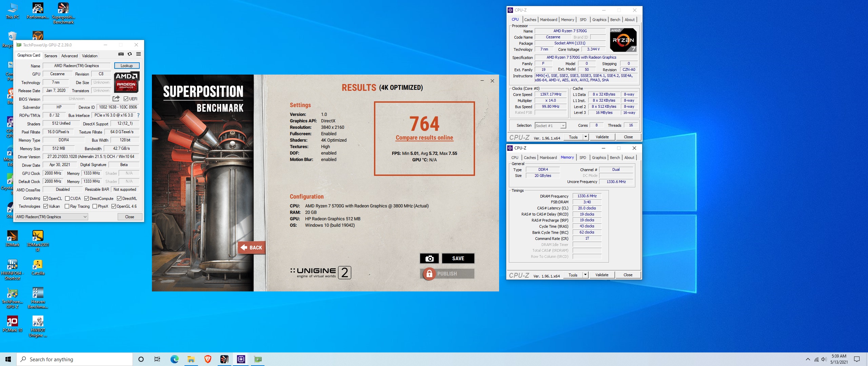Image resolution: width=868 pixels, height=366 pixels.
Task: Toggle DirectML checkbox
Action: click(x=119, y=199)
